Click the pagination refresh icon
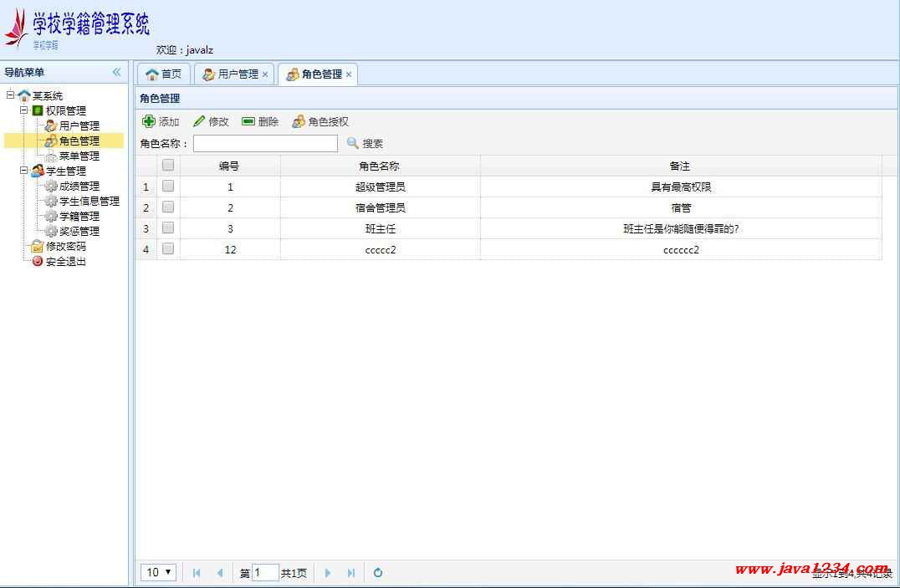The image size is (900, 588). click(378, 573)
